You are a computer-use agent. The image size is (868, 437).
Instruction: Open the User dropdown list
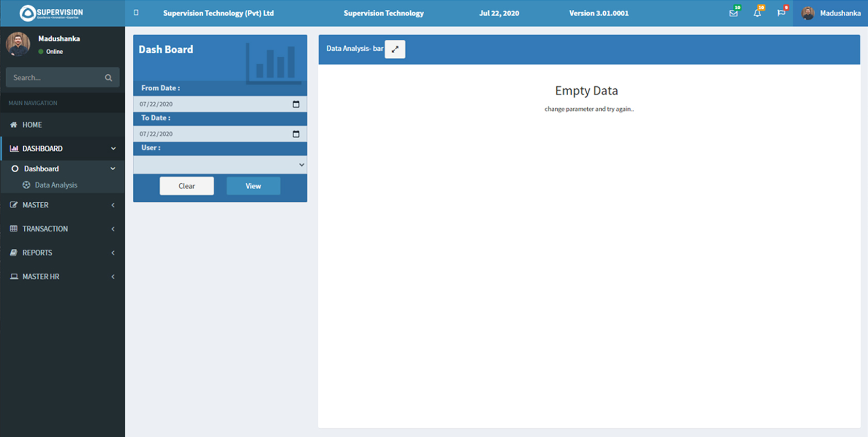(x=220, y=165)
